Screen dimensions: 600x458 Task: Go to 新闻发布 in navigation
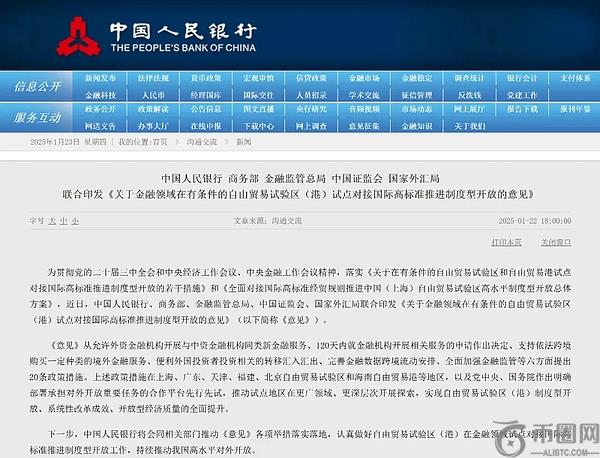pyautogui.click(x=100, y=78)
